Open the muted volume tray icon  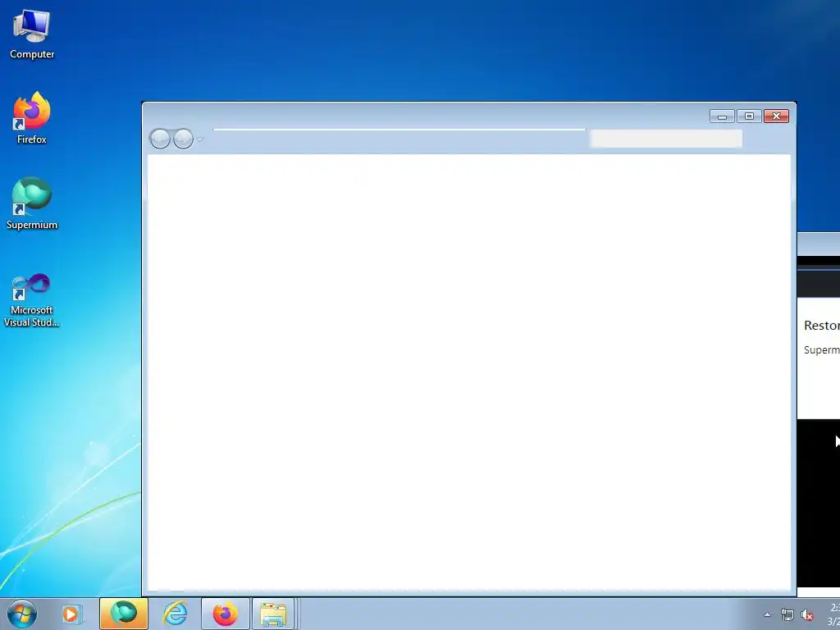point(807,614)
